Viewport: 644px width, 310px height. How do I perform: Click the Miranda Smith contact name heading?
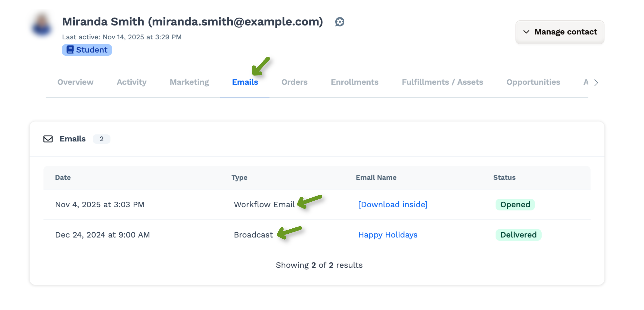pos(193,22)
